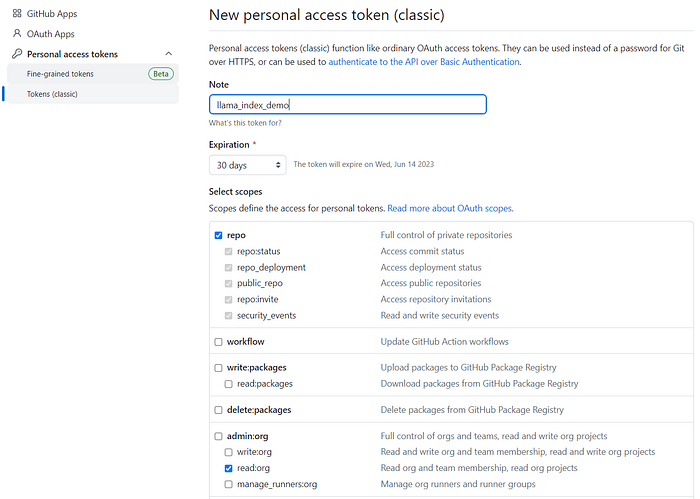700x499 pixels.
Task: Click the Beta badge beside Fine-grained tokens
Action: click(160, 74)
